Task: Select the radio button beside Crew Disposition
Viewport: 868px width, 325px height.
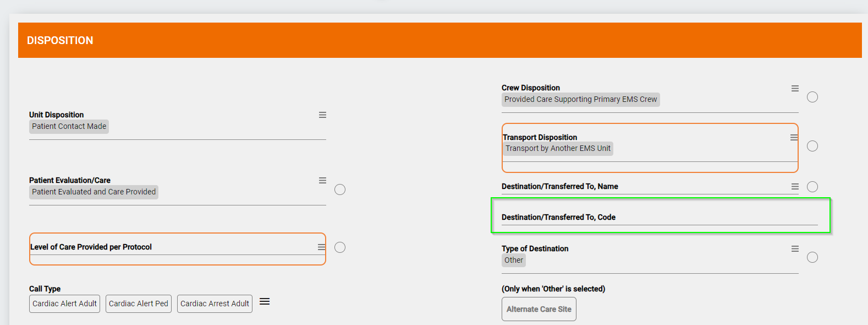Action: coord(812,97)
